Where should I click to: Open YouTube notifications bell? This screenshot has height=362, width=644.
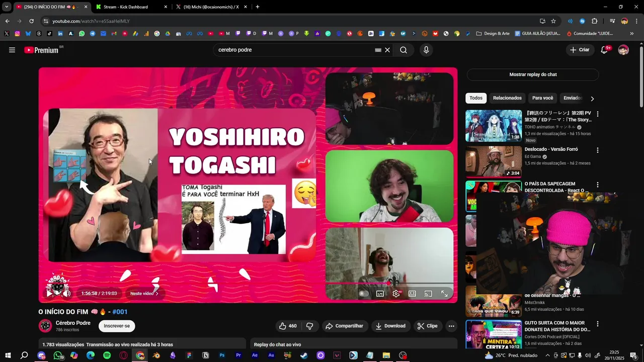(605, 50)
